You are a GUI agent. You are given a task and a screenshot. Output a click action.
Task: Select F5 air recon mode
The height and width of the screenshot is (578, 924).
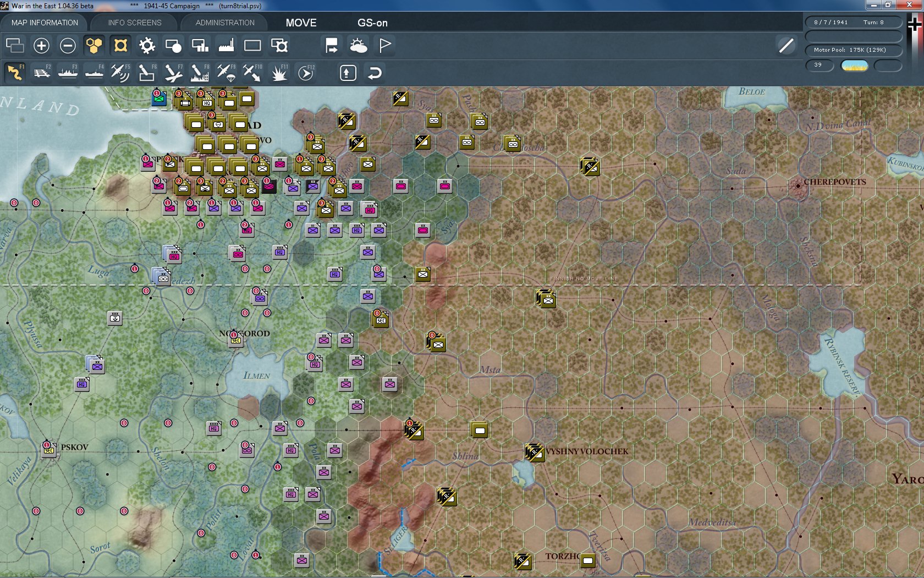click(x=120, y=73)
